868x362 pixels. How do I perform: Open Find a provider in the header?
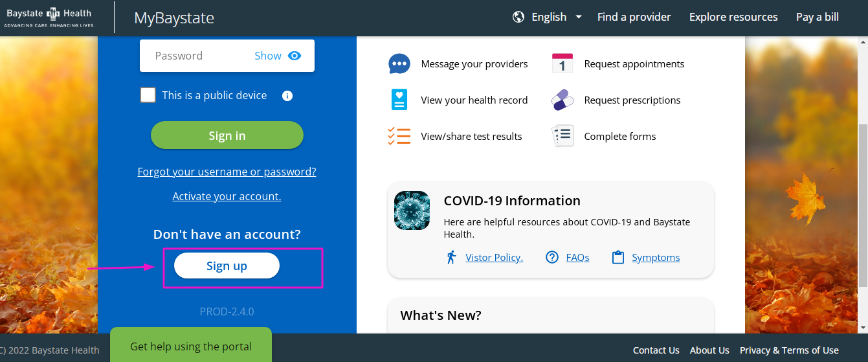(x=634, y=17)
